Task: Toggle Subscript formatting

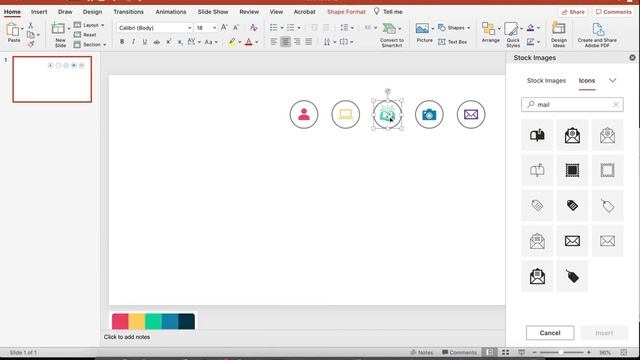Action: (x=180, y=42)
